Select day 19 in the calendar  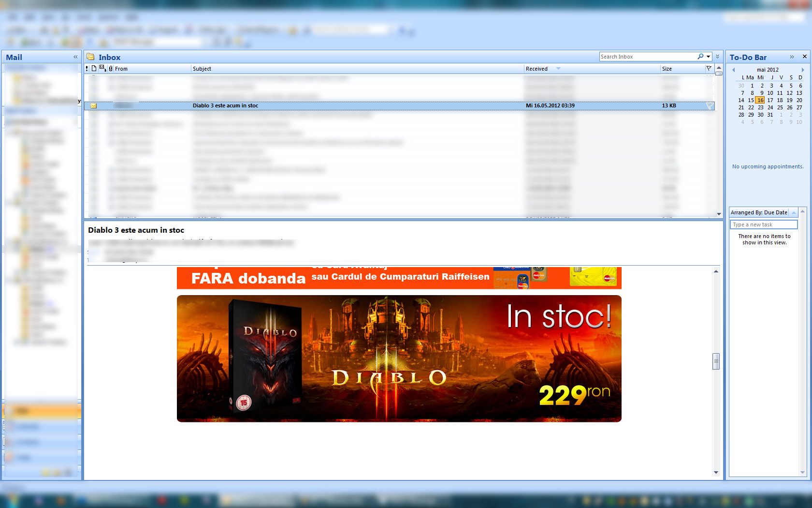(789, 100)
